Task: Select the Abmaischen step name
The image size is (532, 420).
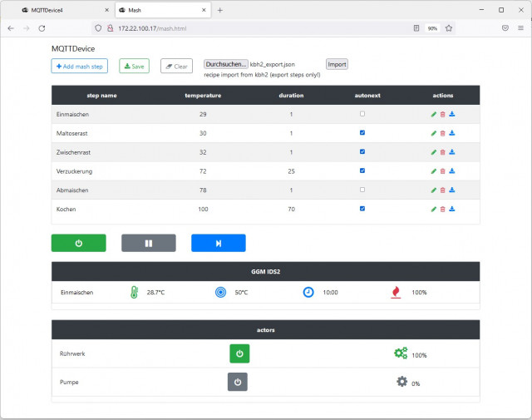Action: click(x=72, y=190)
